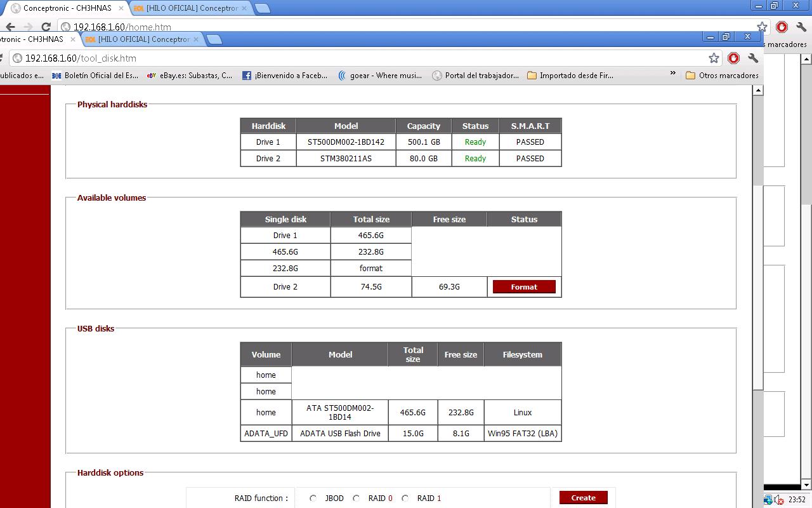
Task: Click the model cell STM380211AS
Action: [x=346, y=159]
